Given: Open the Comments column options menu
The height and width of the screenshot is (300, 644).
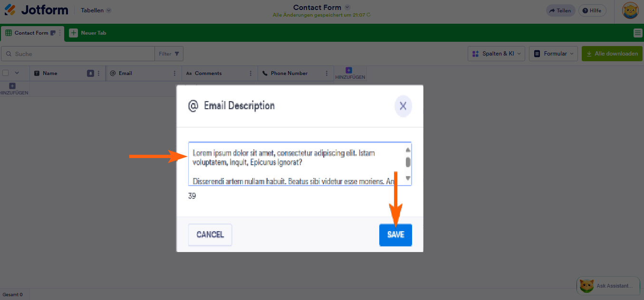Looking at the screenshot, I should tap(251, 74).
